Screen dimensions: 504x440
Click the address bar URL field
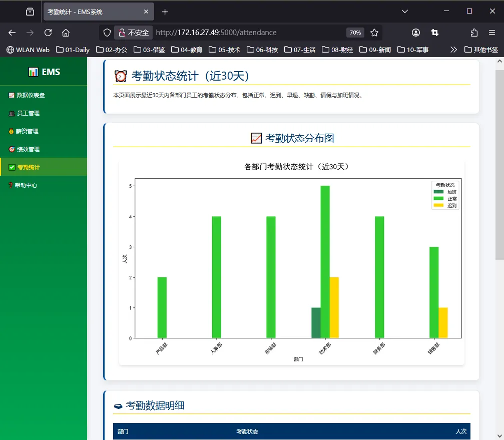[x=248, y=33]
